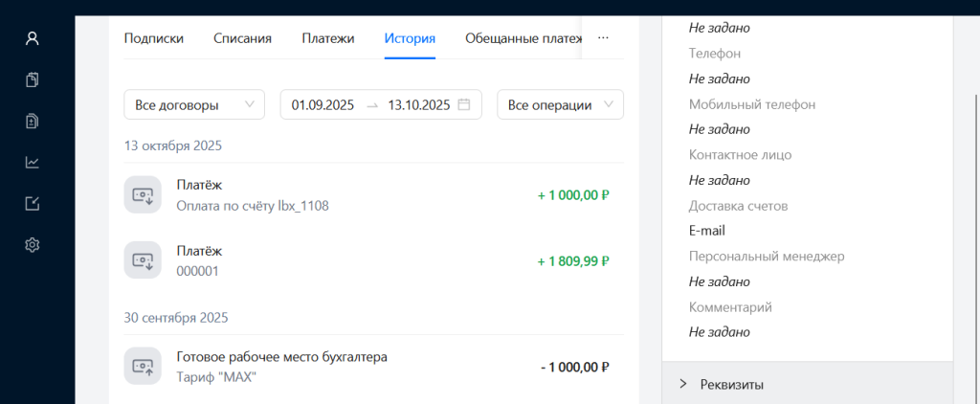
Task: Click the start date 01.09.2025 field
Action: click(x=323, y=105)
